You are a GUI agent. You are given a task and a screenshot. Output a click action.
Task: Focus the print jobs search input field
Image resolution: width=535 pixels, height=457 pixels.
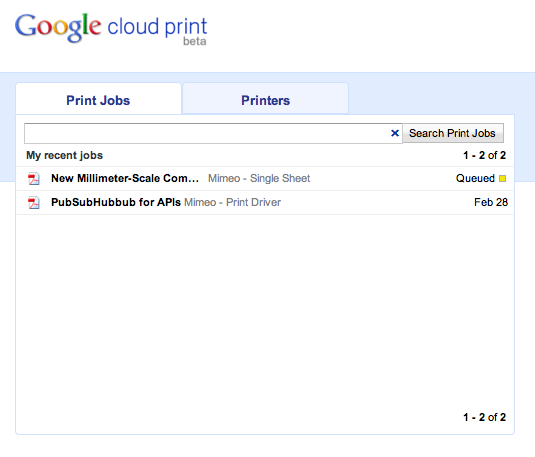coord(213,133)
